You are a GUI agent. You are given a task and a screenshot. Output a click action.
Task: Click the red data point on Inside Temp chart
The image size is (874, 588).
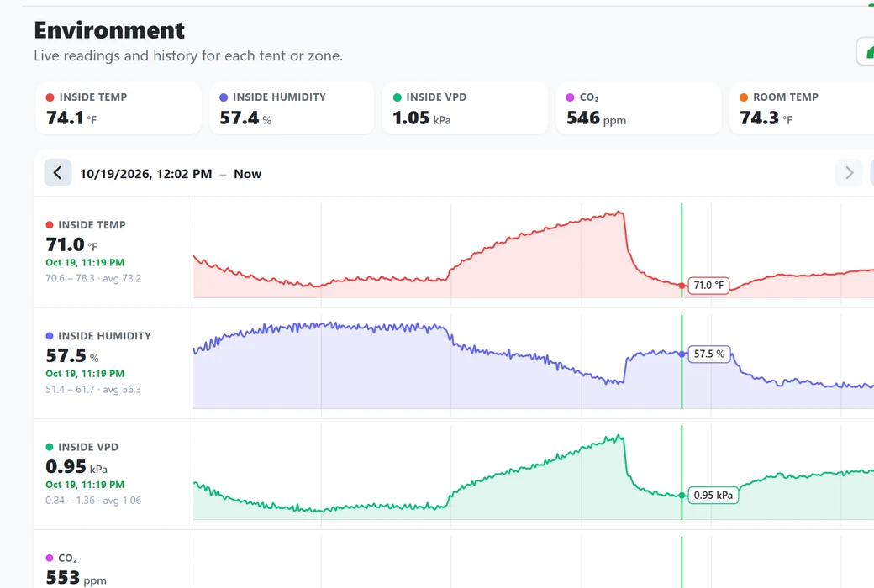click(682, 286)
